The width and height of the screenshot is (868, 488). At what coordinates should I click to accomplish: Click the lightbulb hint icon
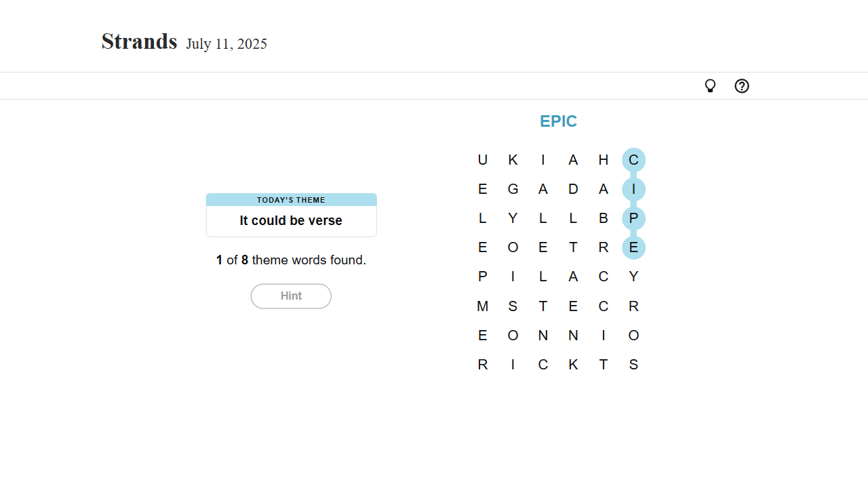tap(710, 86)
